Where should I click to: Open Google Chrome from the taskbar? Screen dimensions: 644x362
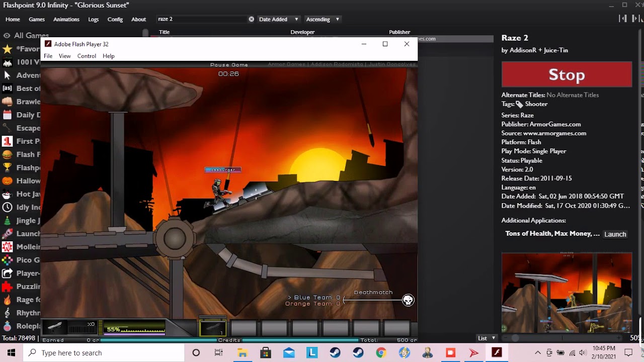381,353
